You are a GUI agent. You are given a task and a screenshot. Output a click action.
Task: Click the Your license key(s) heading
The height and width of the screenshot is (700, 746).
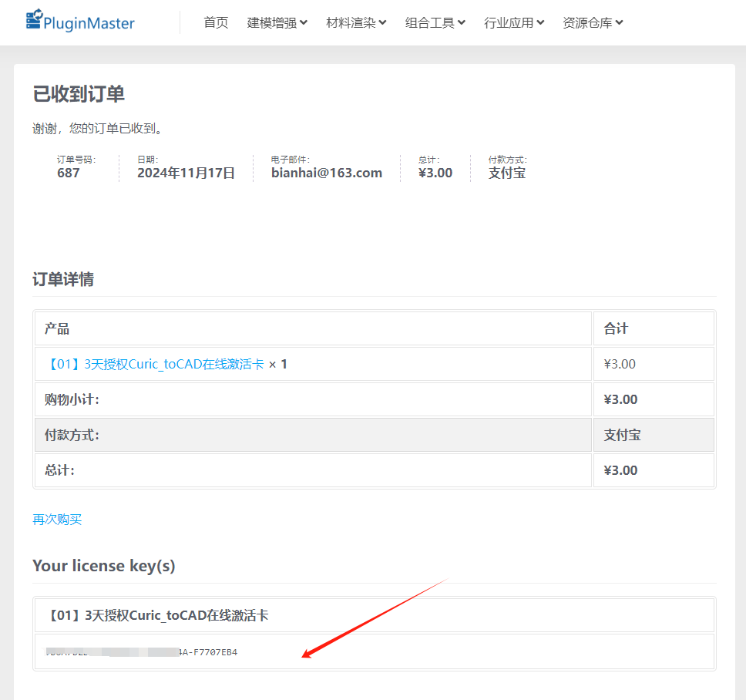[x=104, y=566]
